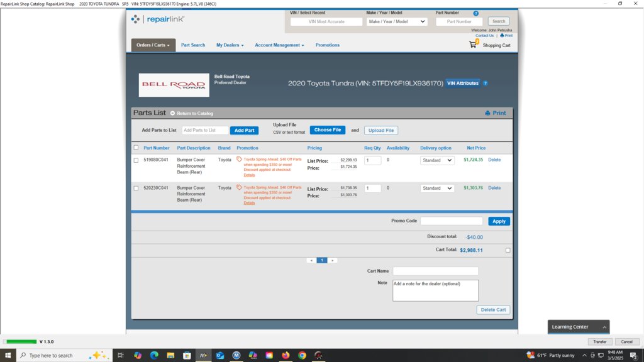Go to Part Search tab
This screenshot has height=362, width=644.
tap(193, 45)
